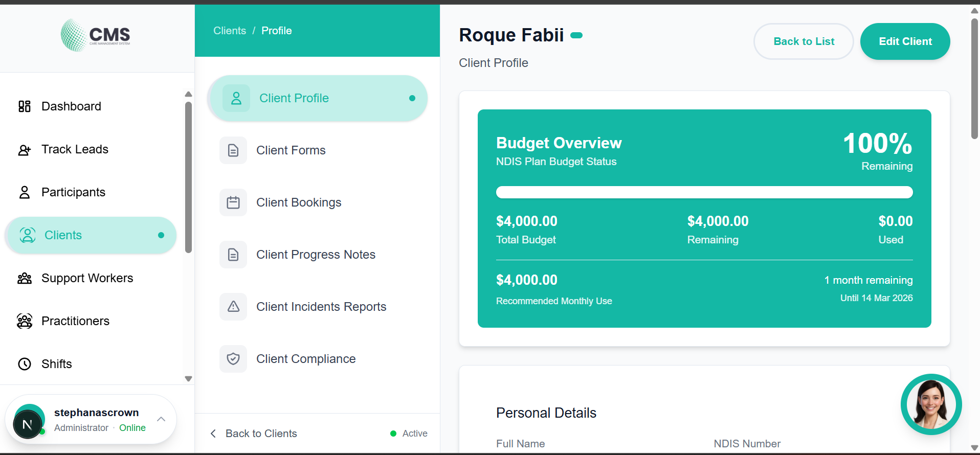Viewport: 980px width, 455px height.
Task: Select the Dashboard icon in the sidebar
Action: 24,106
